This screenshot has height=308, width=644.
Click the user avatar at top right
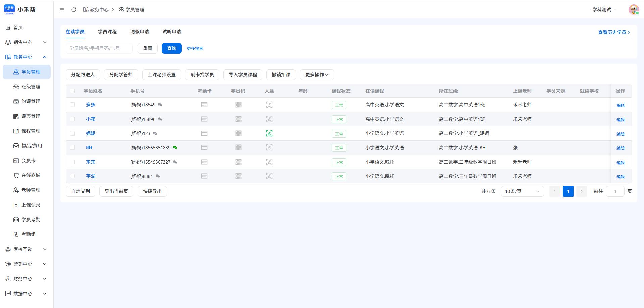click(x=634, y=10)
